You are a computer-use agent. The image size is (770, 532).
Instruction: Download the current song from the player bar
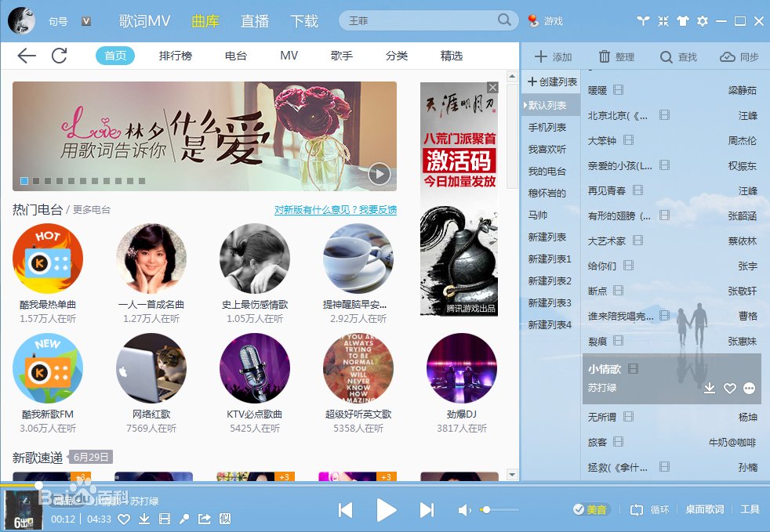145,519
